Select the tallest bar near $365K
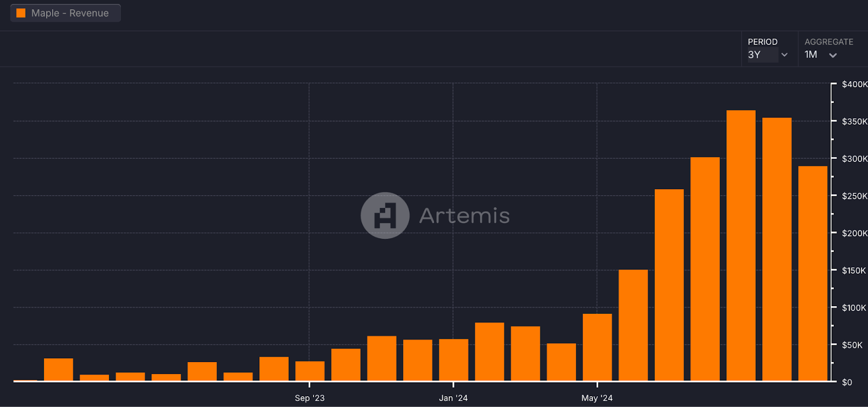This screenshot has width=868, height=407. point(741,246)
